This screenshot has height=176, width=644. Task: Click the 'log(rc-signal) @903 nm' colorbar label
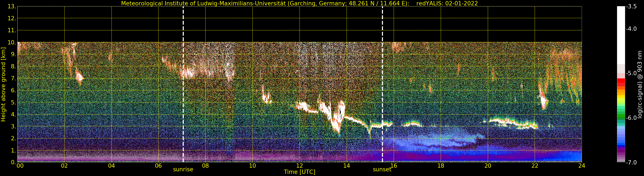click(x=640, y=84)
